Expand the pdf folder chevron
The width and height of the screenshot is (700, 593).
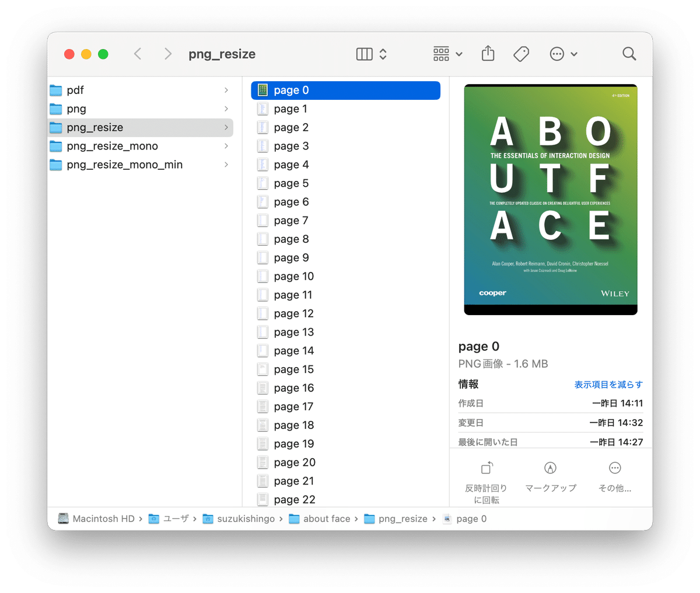(226, 90)
